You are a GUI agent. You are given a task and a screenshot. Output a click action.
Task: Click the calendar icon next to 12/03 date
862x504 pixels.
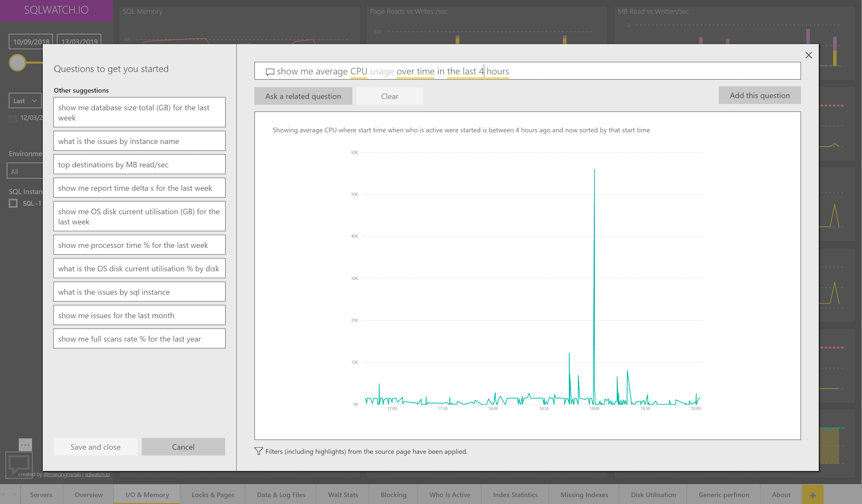pyautogui.click(x=13, y=118)
